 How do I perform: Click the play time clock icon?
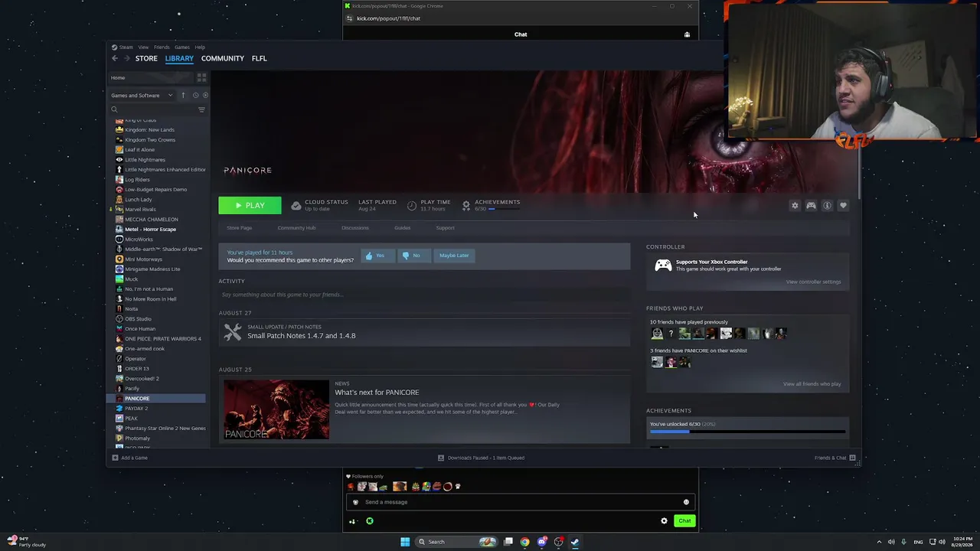tap(412, 206)
